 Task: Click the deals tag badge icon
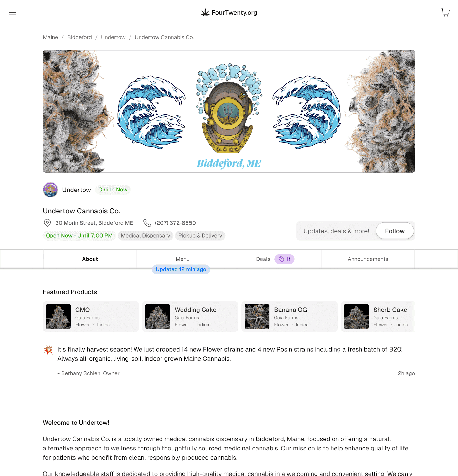pyautogui.click(x=281, y=259)
